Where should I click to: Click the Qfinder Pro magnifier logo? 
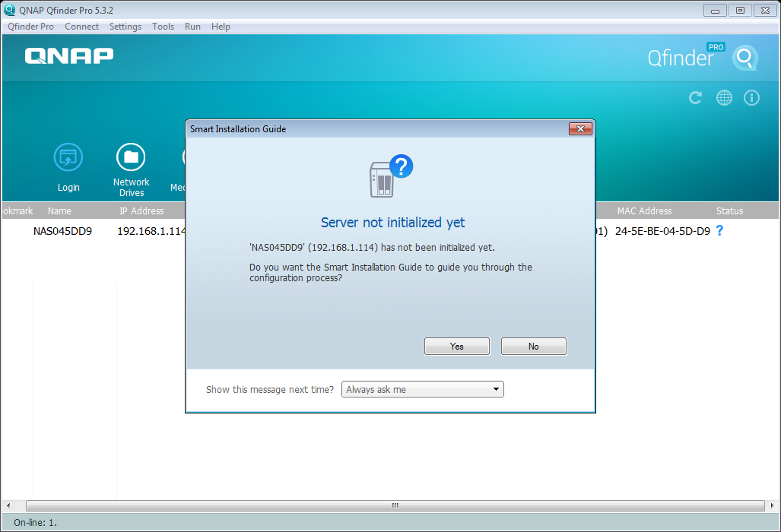(x=745, y=59)
